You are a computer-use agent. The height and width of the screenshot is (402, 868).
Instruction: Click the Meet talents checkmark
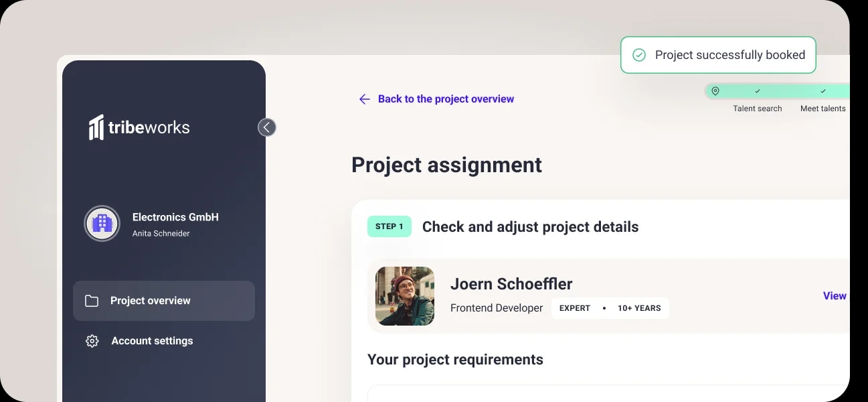click(823, 90)
